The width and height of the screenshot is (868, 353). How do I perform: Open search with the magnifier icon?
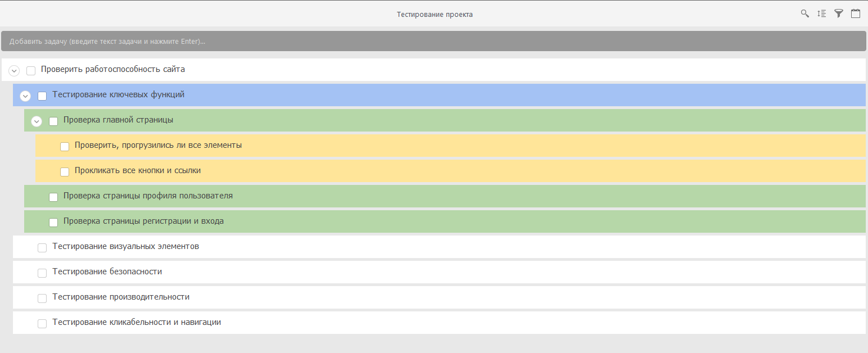tap(804, 14)
